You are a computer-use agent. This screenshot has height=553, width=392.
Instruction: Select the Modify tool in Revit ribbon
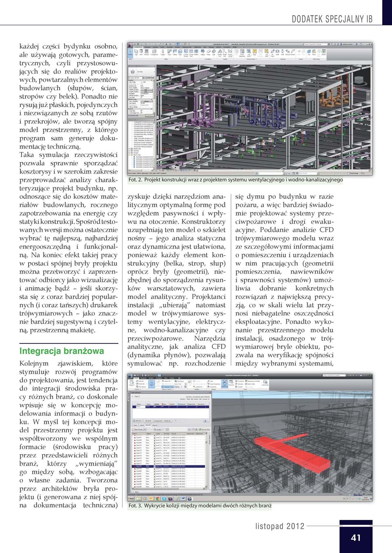tap(130, 52)
